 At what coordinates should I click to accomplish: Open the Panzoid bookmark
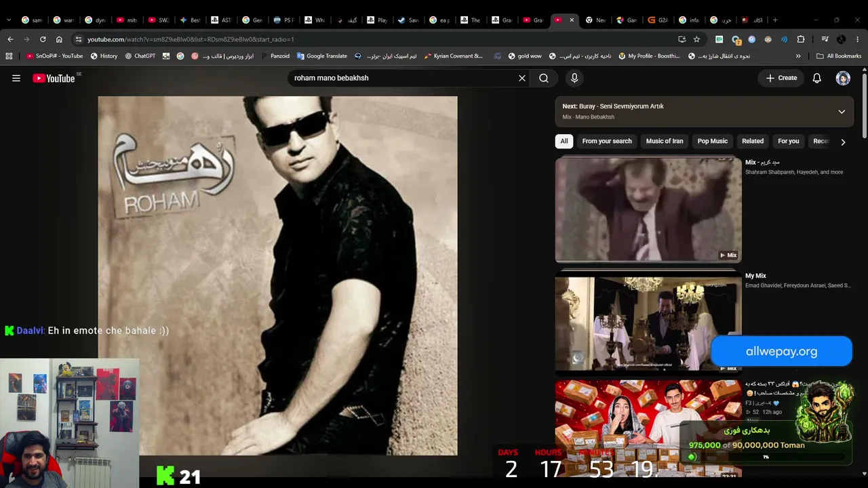click(275, 56)
